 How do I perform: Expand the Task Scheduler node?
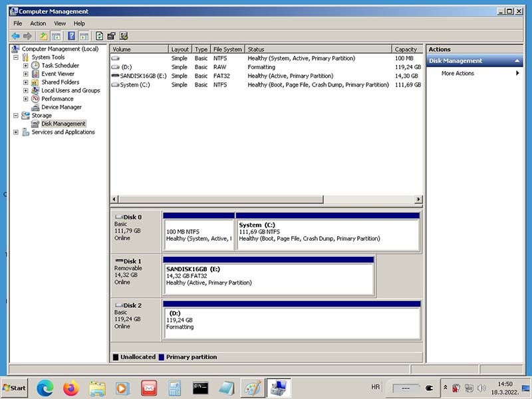click(25, 66)
